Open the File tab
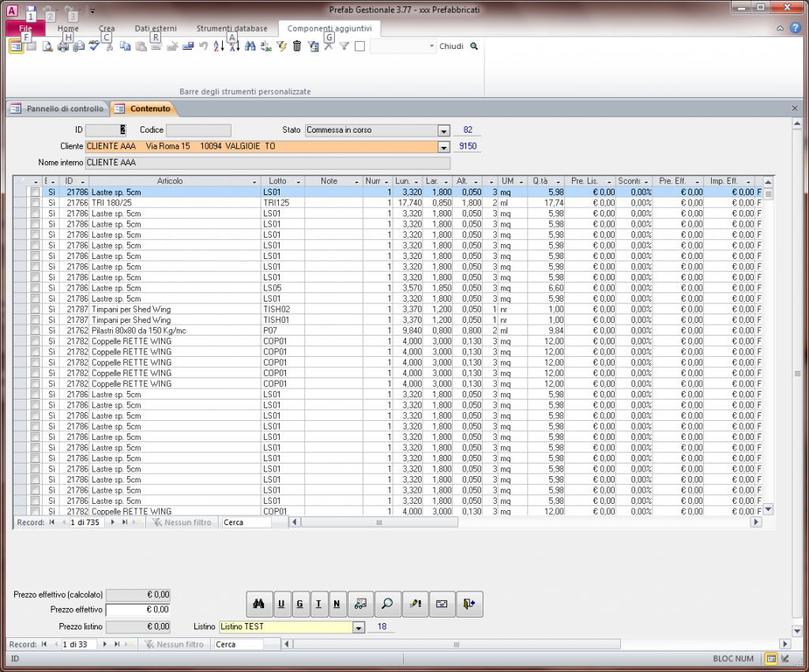Screen dimensions: 809x672 (x=25, y=28)
